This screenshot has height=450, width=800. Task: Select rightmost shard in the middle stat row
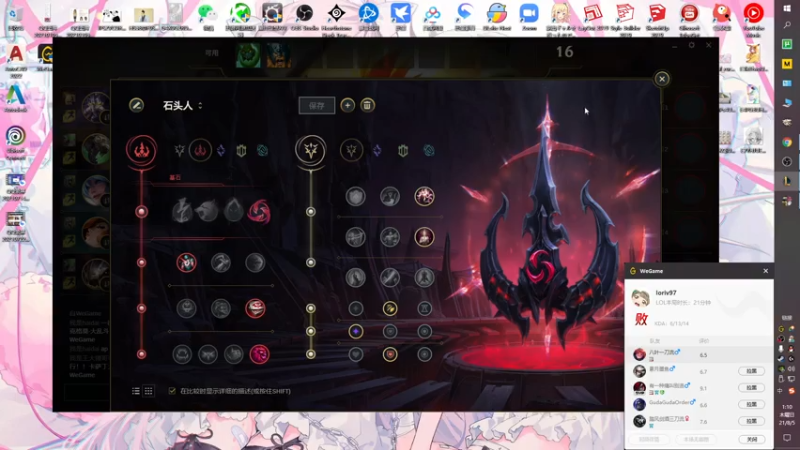coord(424,332)
